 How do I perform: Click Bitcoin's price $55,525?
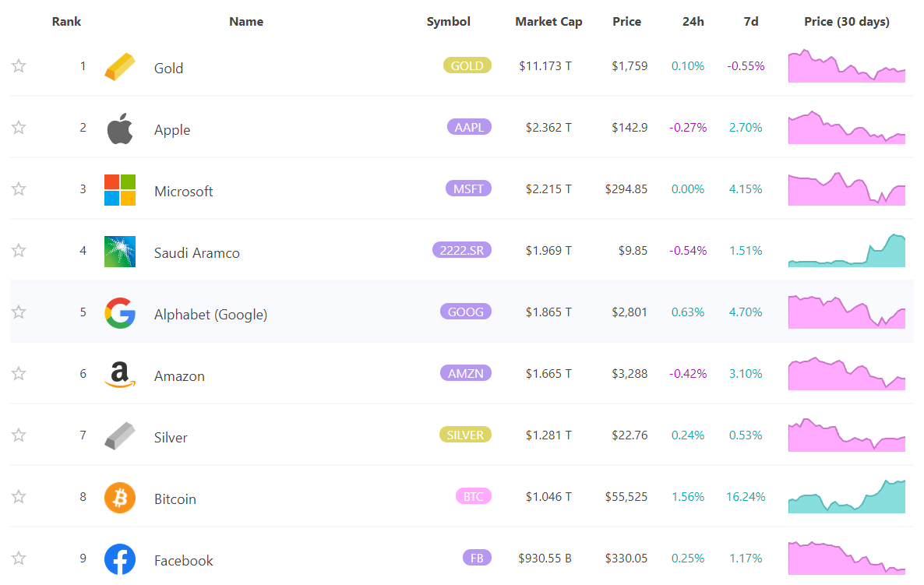[x=626, y=497]
